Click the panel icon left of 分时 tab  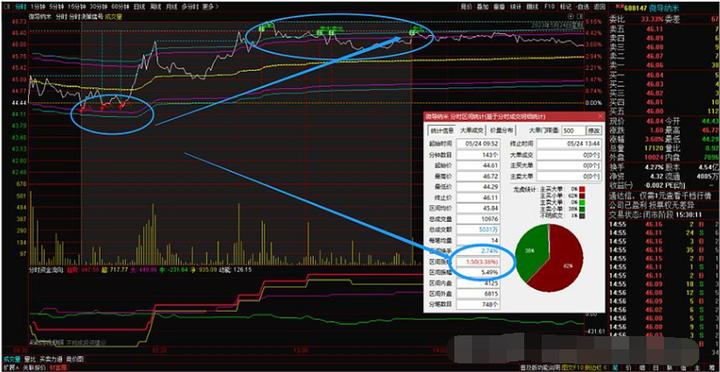pyautogui.click(x=6, y=7)
